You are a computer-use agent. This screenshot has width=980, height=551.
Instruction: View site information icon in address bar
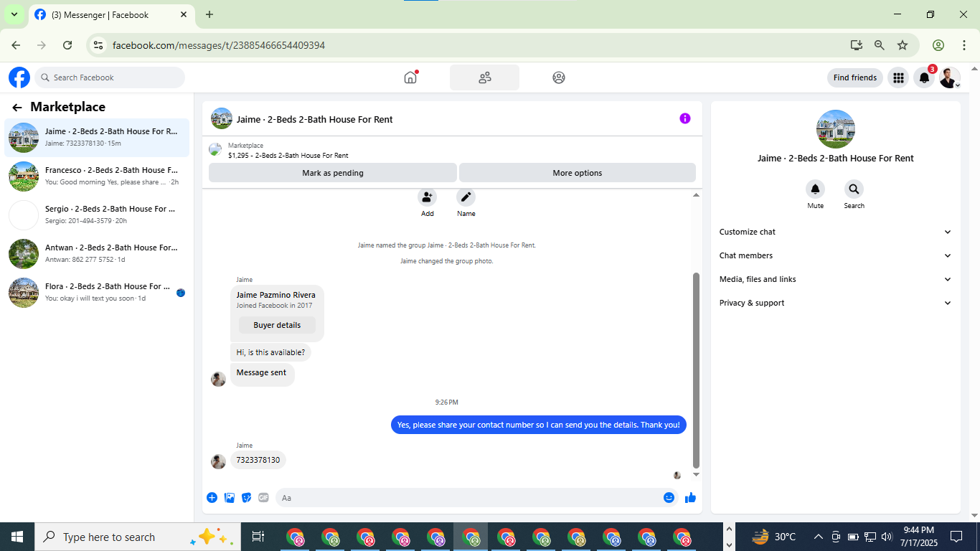click(99, 45)
